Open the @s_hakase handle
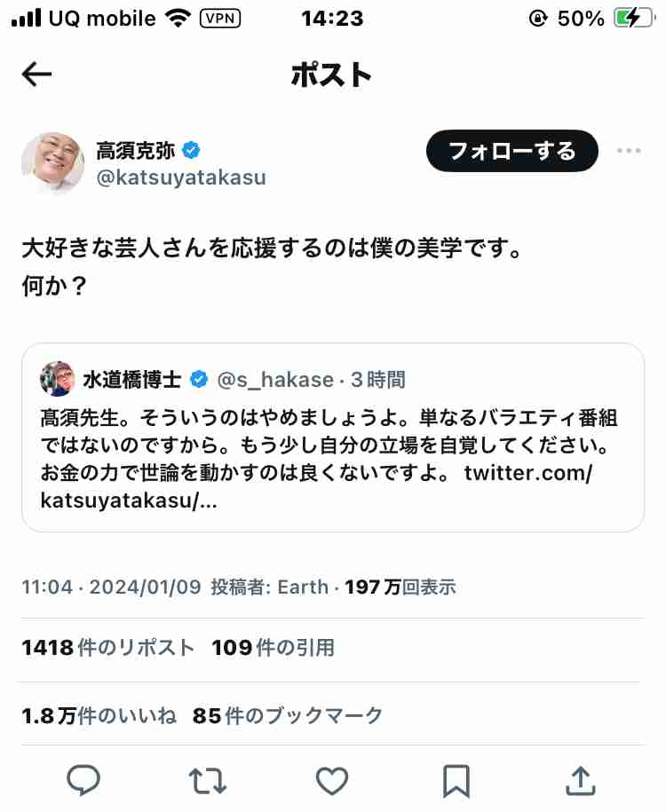666x812 pixels. tap(275, 380)
